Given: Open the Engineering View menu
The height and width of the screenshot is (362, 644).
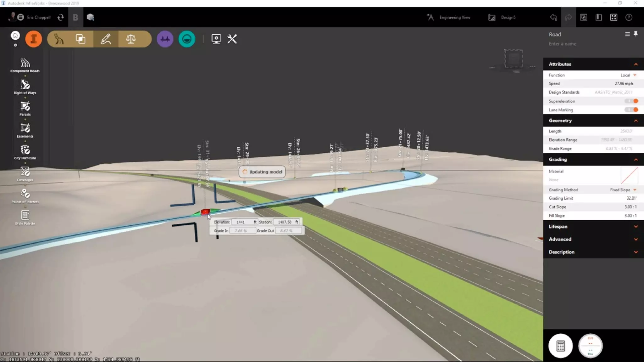Looking at the screenshot, I should (x=449, y=18).
